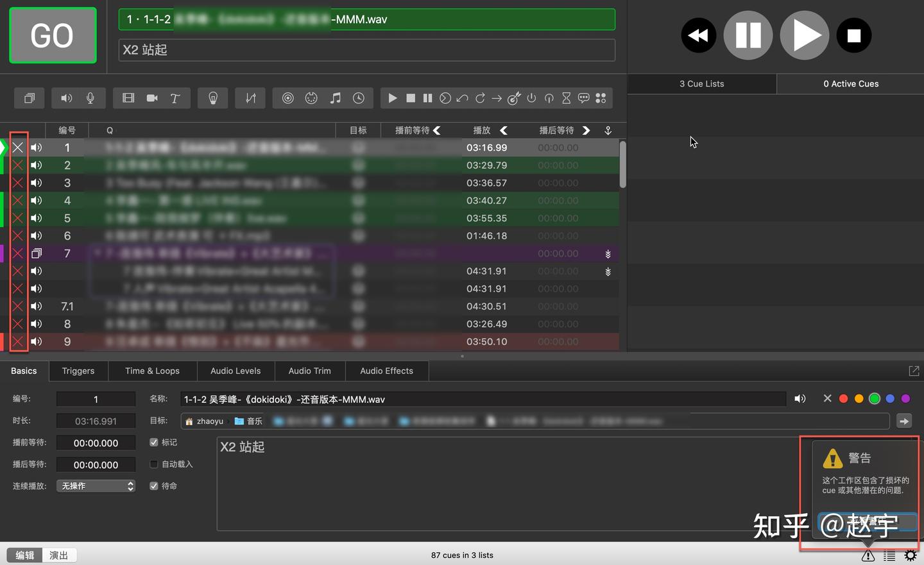Open the Triggers tab

pos(78,371)
